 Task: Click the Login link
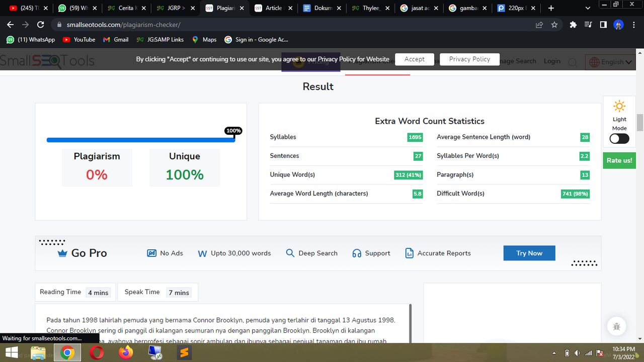click(552, 61)
